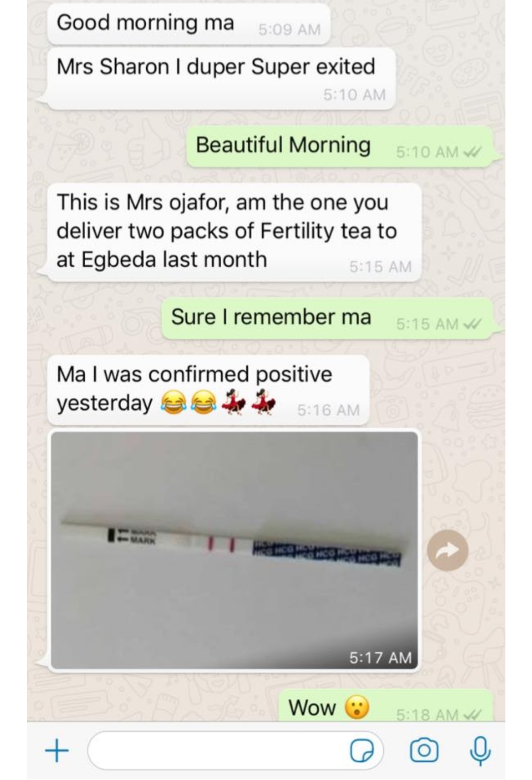532x780 pixels.
Task: Tap the plus attachment icon
Action: [x=57, y=751]
